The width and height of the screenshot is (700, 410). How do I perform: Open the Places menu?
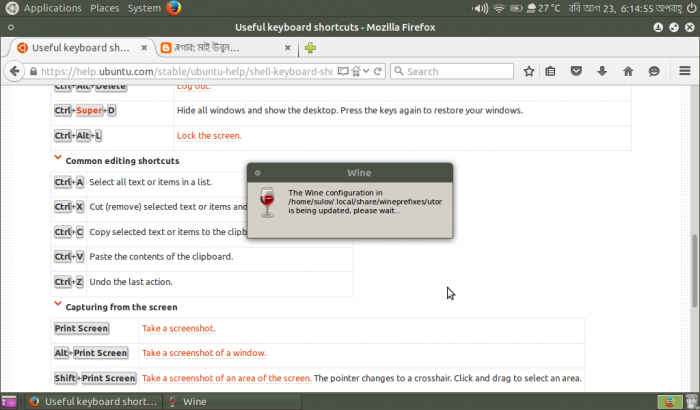tap(104, 8)
